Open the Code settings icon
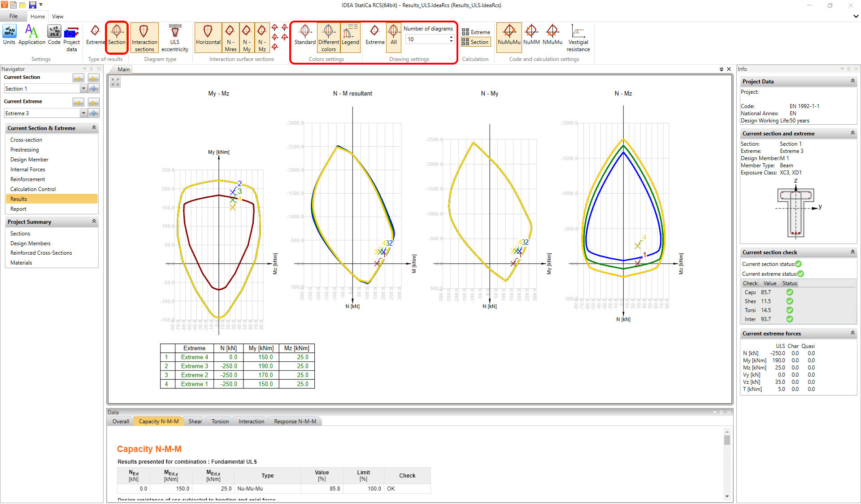 [x=54, y=35]
